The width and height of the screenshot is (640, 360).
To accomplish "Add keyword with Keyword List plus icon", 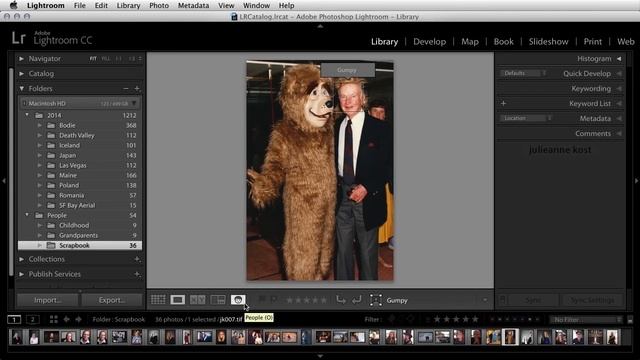I will click(x=503, y=104).
